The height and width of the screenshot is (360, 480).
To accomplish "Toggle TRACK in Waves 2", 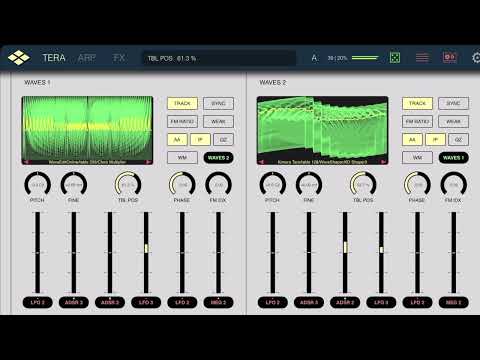I will (x=417, y=103).
